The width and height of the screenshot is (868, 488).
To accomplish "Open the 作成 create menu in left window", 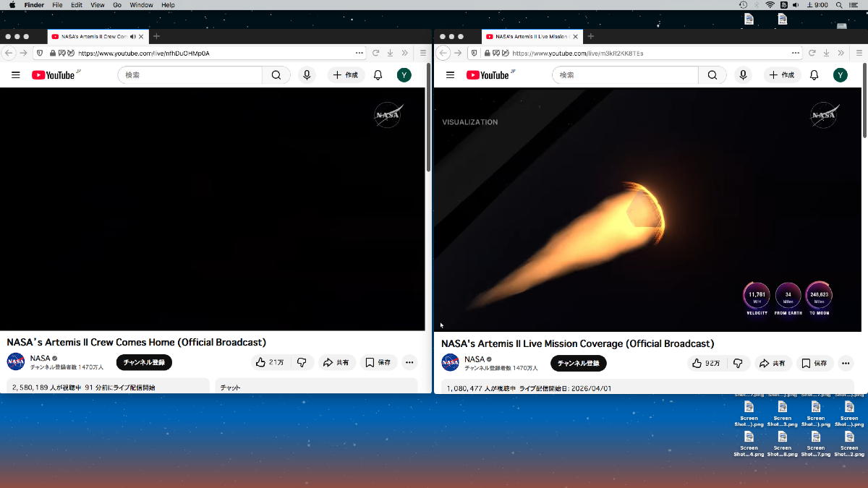I will tap(346, 75).
